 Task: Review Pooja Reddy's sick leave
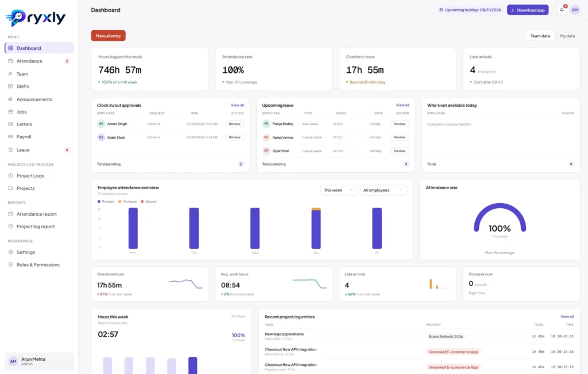coord(400,124)
